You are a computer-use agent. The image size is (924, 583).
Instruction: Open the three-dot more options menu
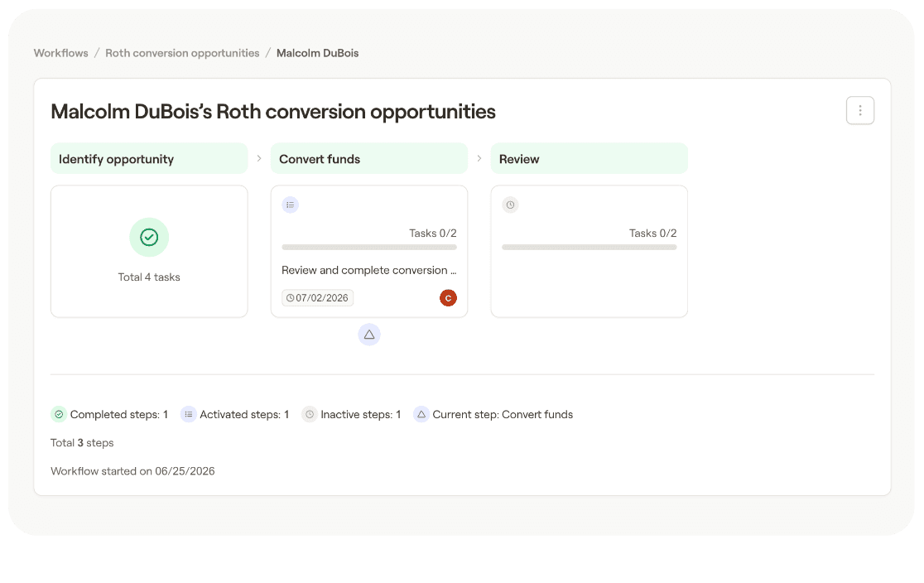click(859, 110)
